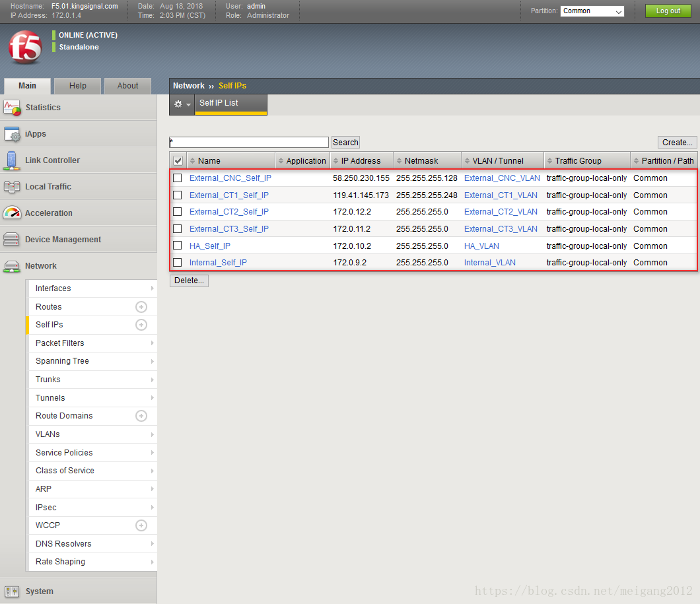Viewport: 700px width, 604px height.
Task: Open the Statistics section icon
Action: coord(12,108)
